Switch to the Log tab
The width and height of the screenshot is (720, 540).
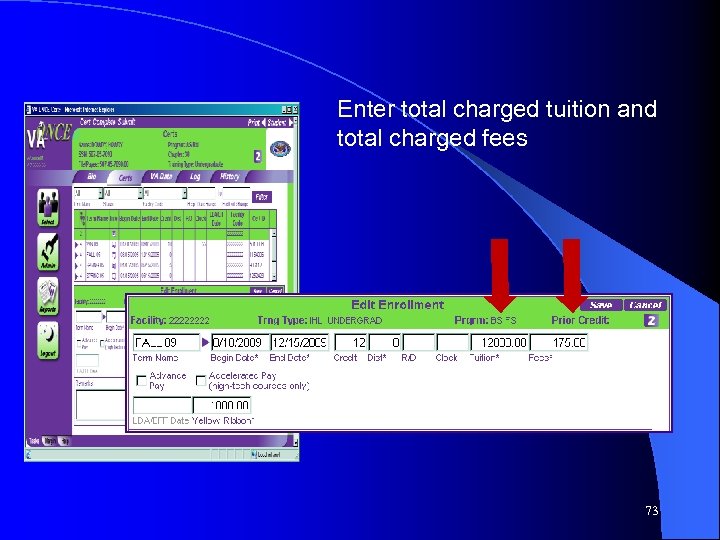[x=195, y=176]
